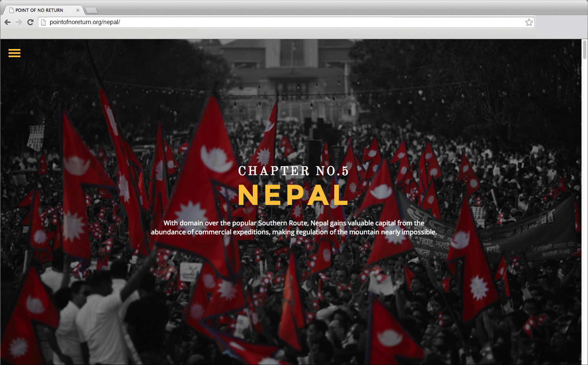Click the favicon on the Point of No Return tab
588x365 pixels.
point(12,10)
